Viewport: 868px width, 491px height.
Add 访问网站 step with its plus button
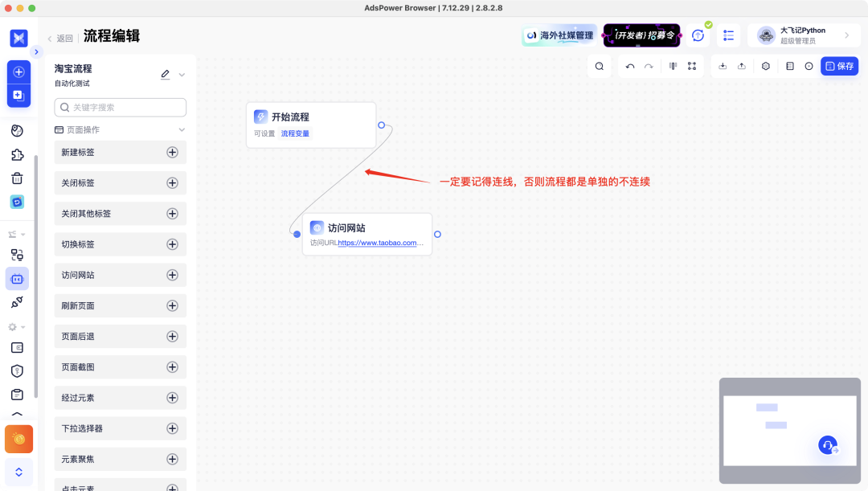(172, 275)
